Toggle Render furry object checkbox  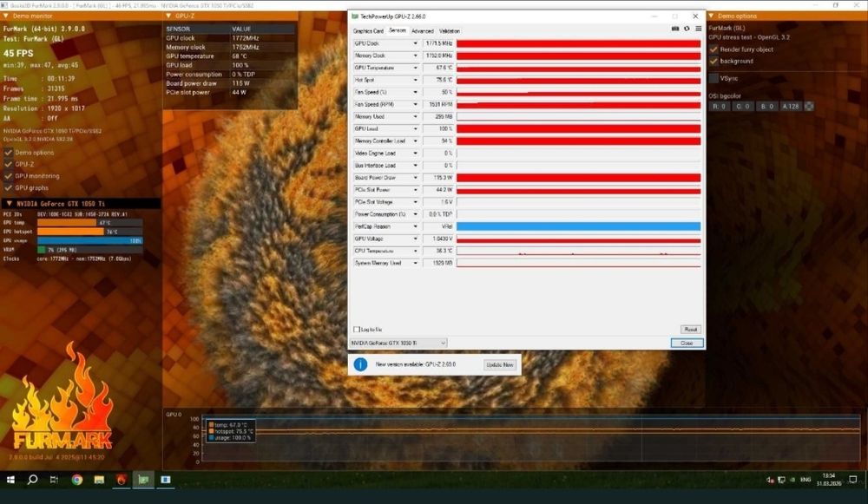[713, 49]
